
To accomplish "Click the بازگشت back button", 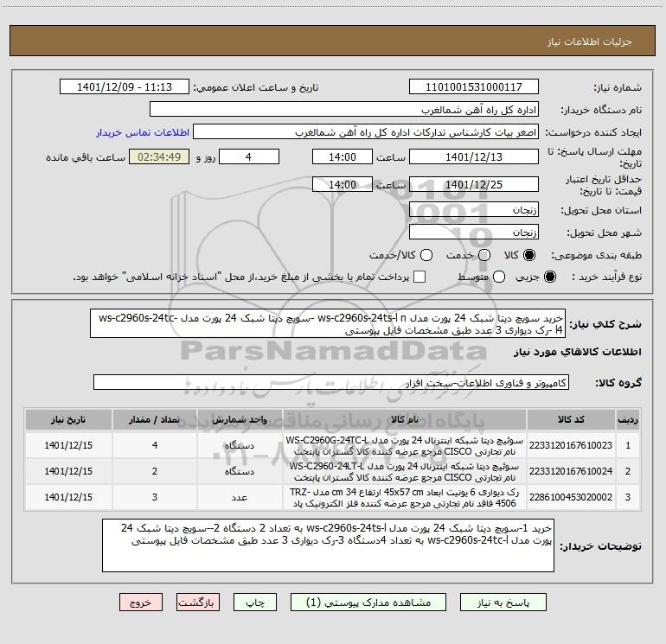I will (x=198, y=603).
